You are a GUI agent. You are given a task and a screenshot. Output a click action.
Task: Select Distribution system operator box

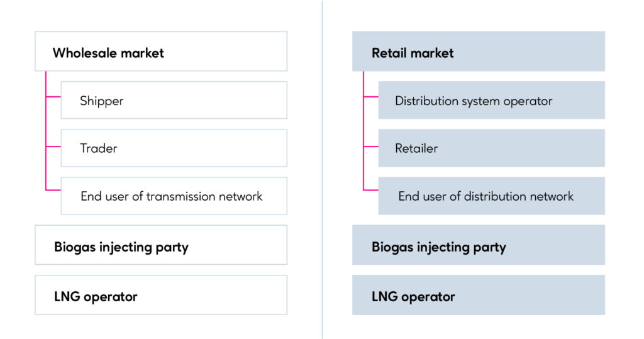(x=491, y=100)
